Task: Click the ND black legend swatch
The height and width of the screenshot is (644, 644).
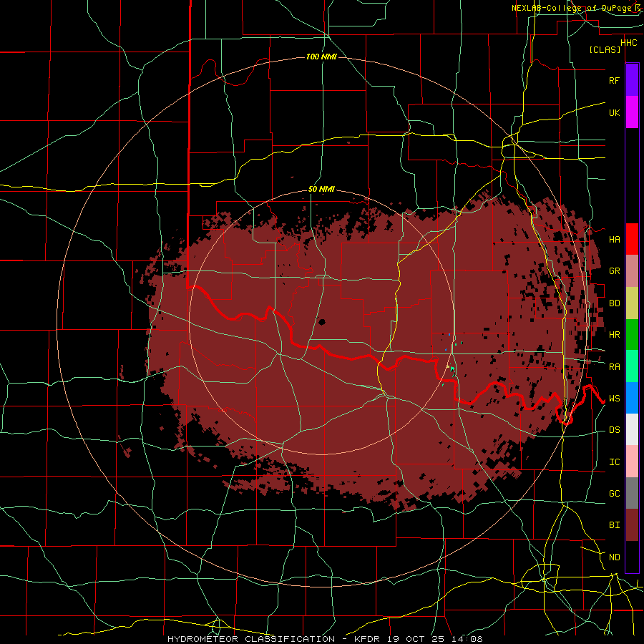Action: pos(632,557)
